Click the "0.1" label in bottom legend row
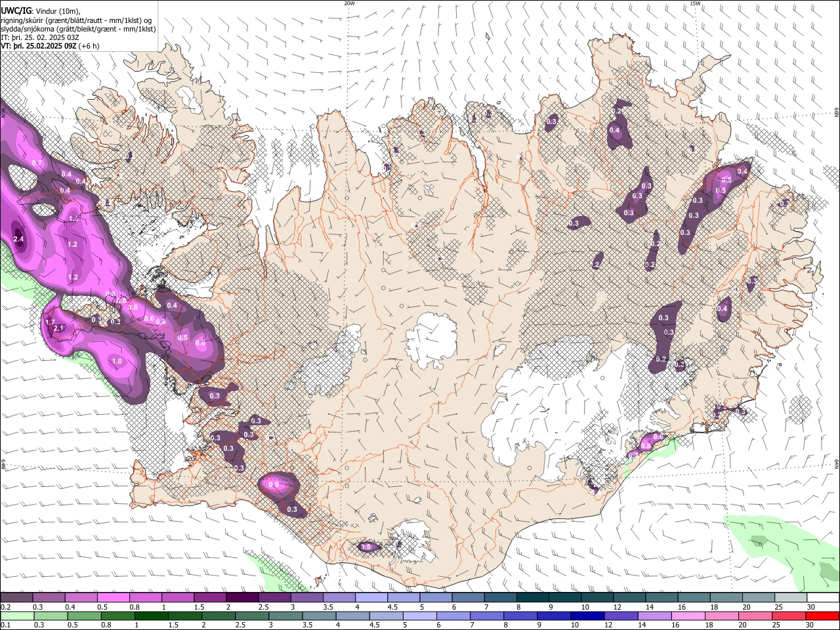840x630 pixels. pyautogui.click(x=5, y=625)
